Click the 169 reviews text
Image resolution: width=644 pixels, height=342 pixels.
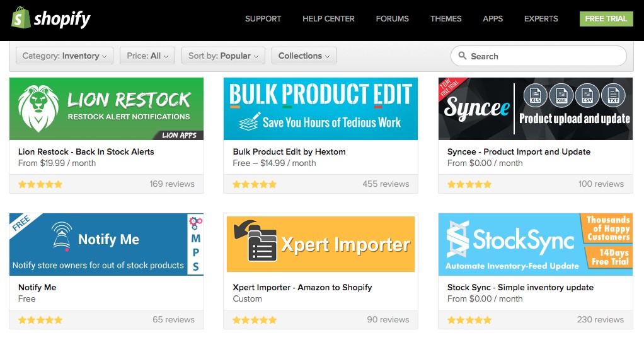pos(172,184)
